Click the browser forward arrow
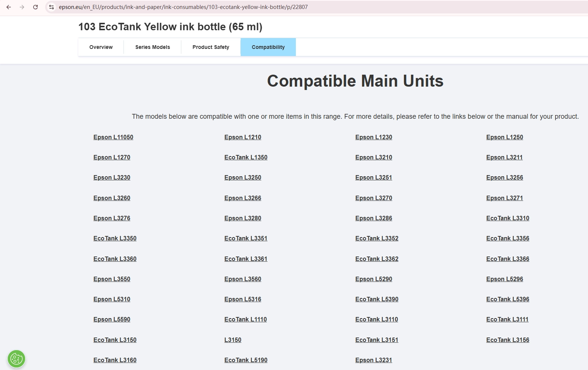Viewport: 588px width, 370px height. tap(22, 7)
